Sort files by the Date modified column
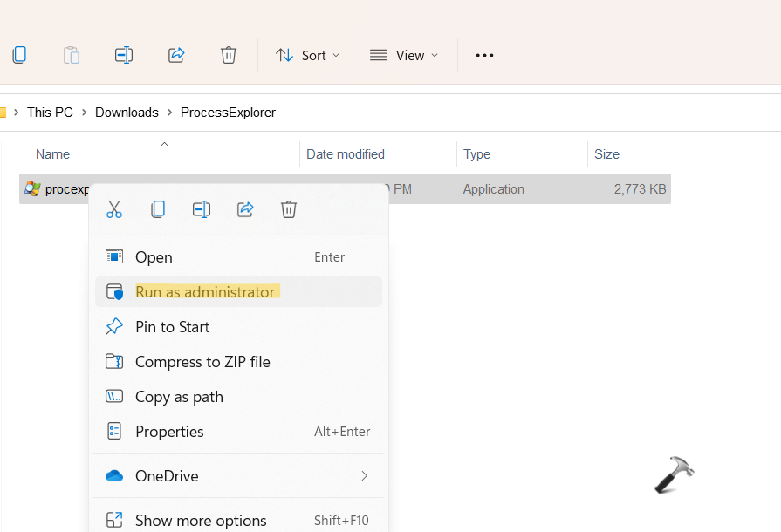The height and width of the screenshot is (532, 781). tap(346, 154)
